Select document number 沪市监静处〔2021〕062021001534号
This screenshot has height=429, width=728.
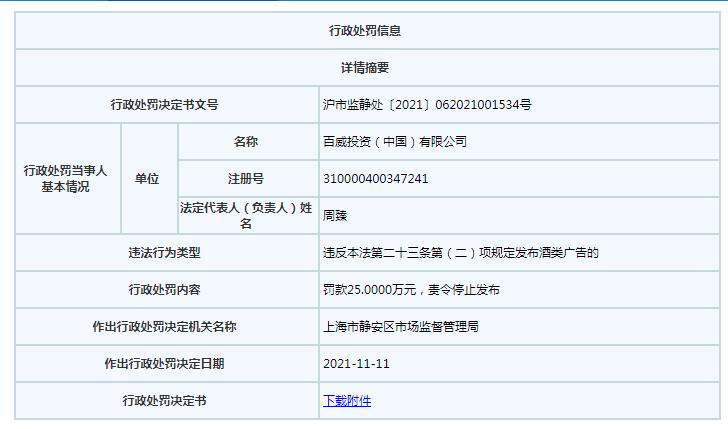(x=427, y=104)
